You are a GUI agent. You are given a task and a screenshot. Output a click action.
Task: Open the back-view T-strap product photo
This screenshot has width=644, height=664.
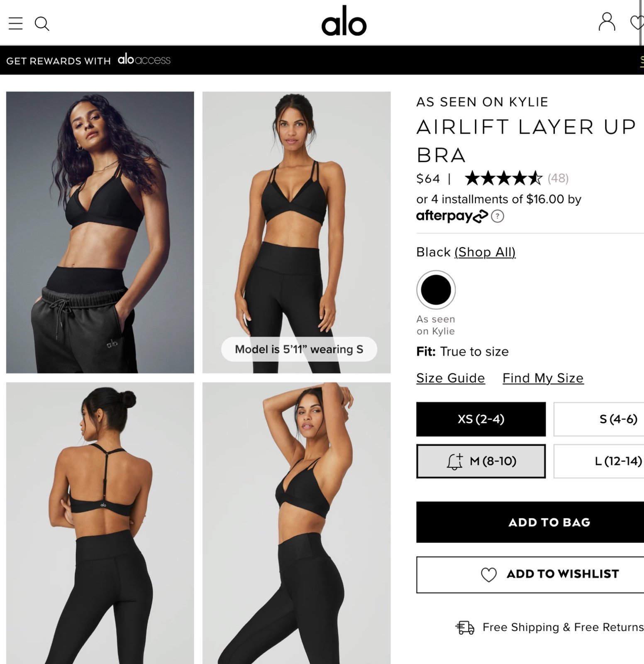[x=100, y=523]
